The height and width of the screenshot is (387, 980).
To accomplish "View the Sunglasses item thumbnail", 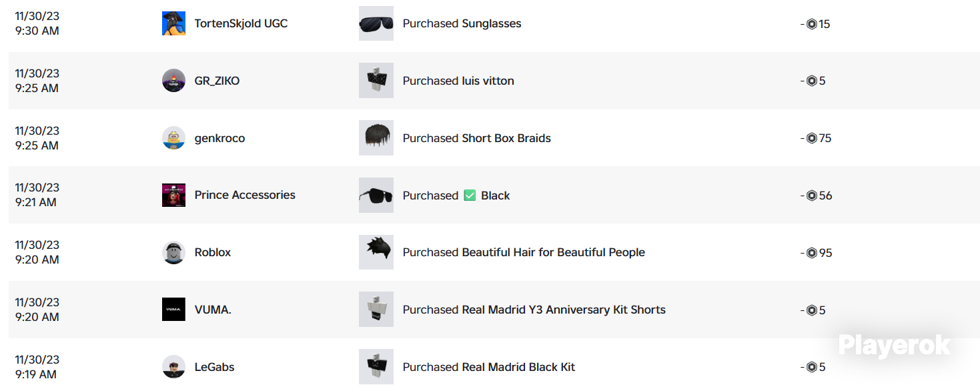I will point(376,23).
